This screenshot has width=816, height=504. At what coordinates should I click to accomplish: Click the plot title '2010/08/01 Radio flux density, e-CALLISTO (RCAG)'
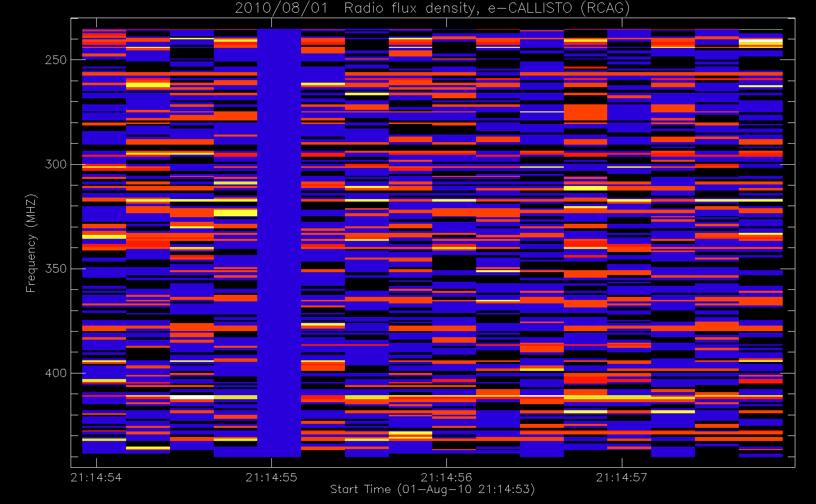[432, 9]
